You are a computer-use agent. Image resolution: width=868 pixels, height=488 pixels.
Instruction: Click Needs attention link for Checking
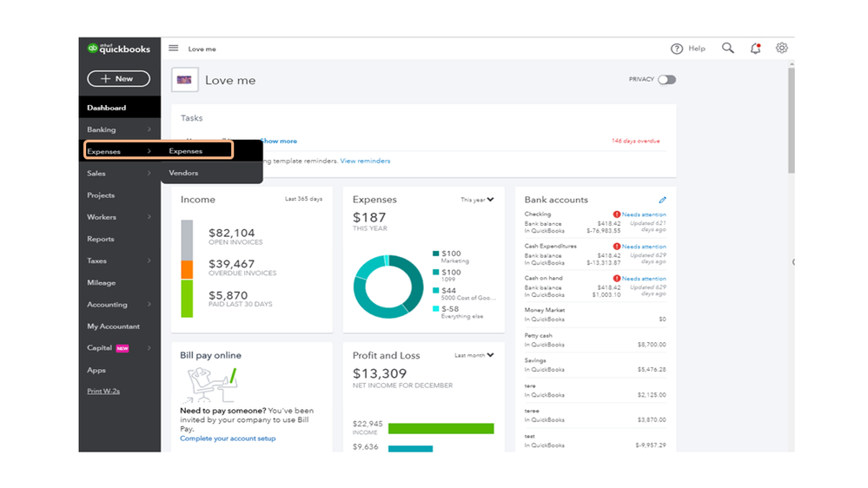point(644,214)
